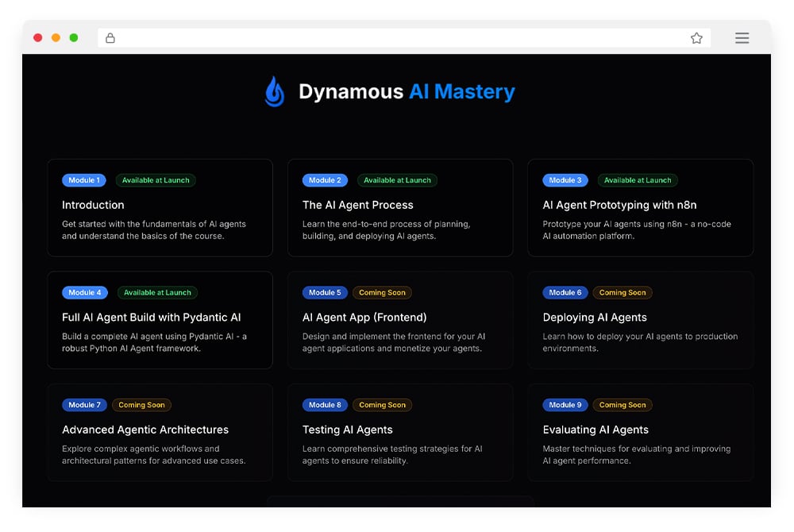Open The AI Agent Process title
Viewport: 794px width, 532px height.
point(357,205)
